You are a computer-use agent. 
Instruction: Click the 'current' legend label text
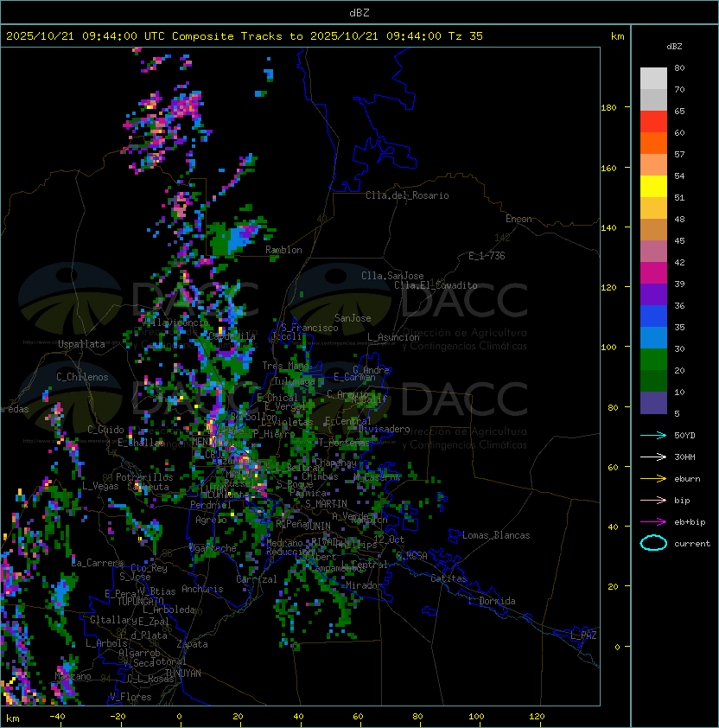(692, 544)
